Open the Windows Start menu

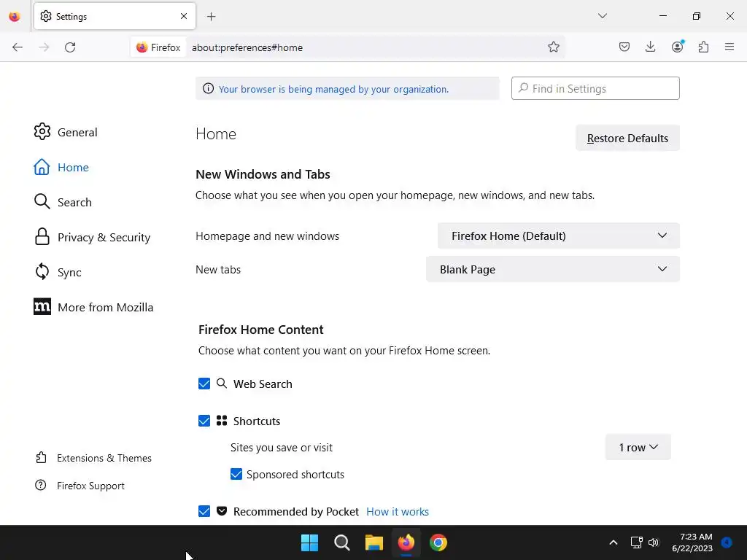coord(309,542)
